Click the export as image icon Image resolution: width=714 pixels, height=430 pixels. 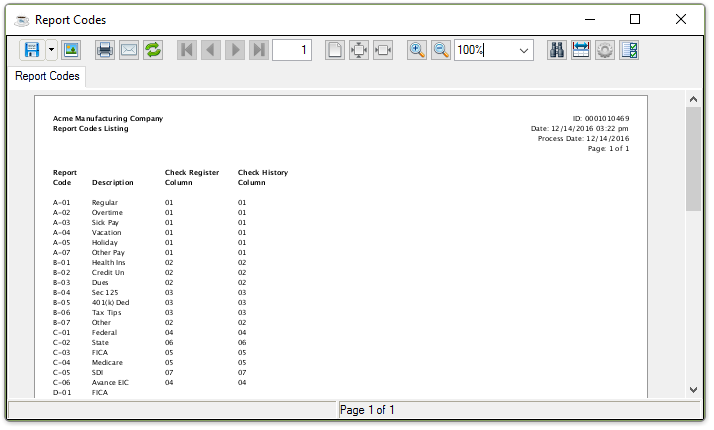click(71, 50)
